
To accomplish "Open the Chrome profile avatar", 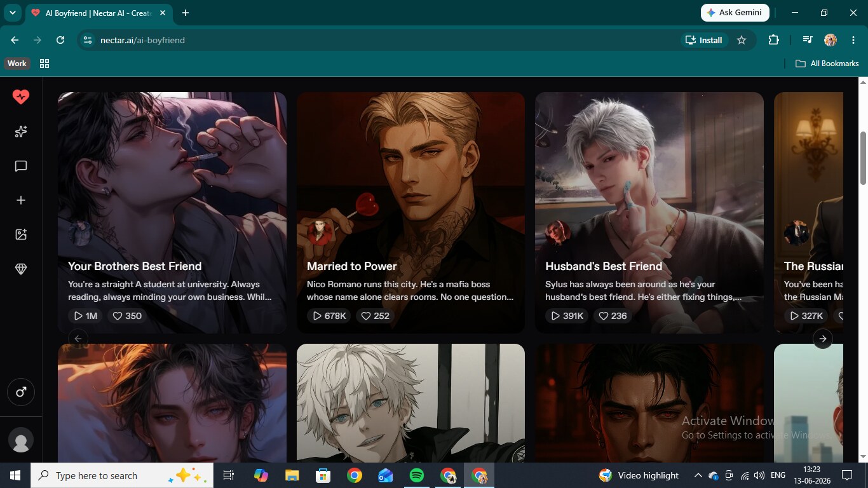I will (x=831, y=40).
